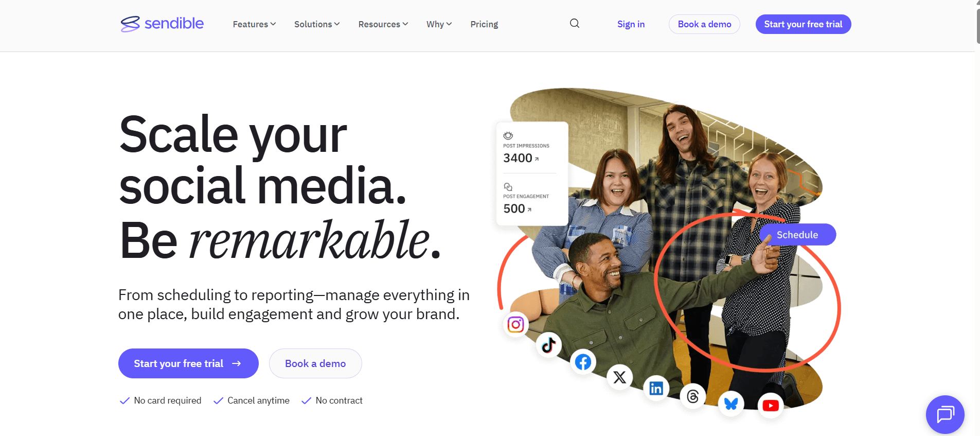980x436 pixels.
Task: Click the Sendible logo
Action: pos(162,24)
